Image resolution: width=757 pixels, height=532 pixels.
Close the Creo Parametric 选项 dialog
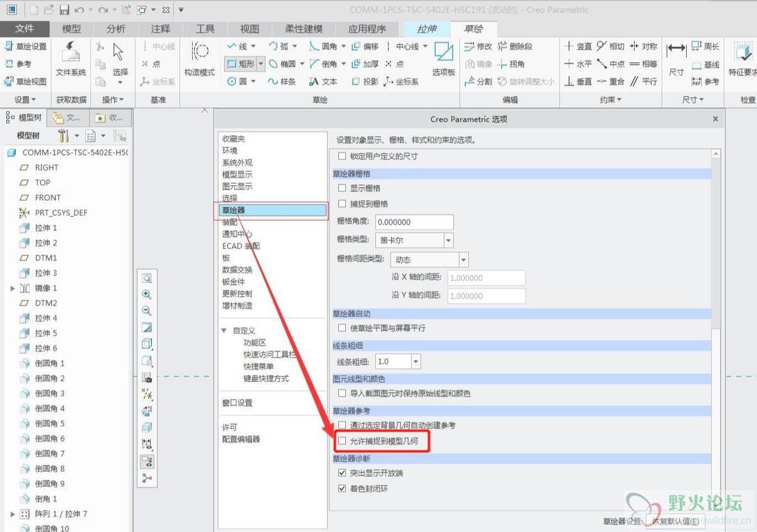tap(716, 119)
